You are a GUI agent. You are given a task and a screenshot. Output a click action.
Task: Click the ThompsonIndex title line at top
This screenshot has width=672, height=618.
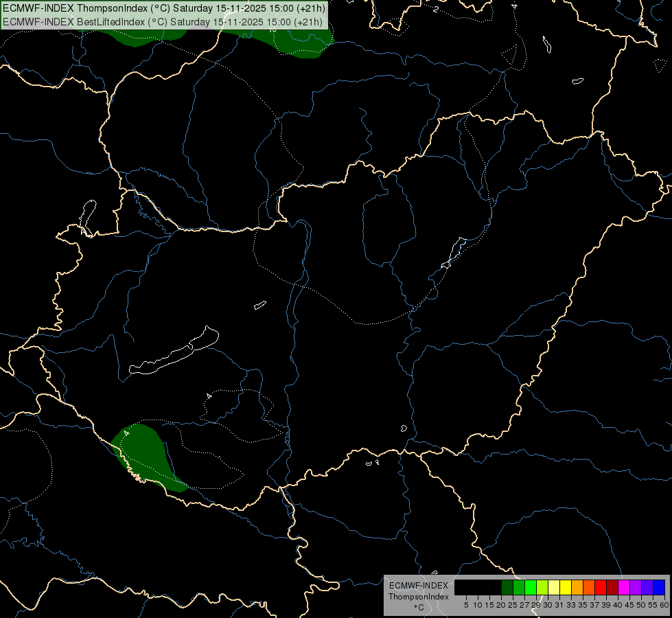click(x=164, y=8)
